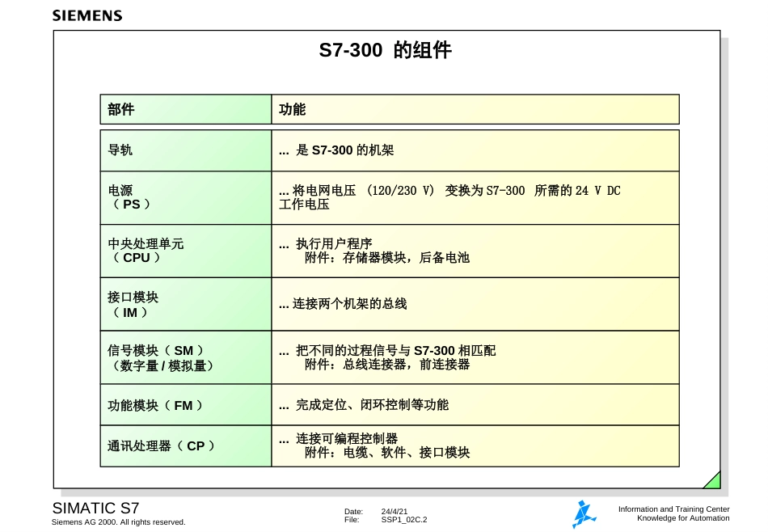Image resolution: width=768 pixels, height=532 pixels.
Task: Click the blue running figure logo in footer
Action: pyautogui.click(x=584, y=514)
